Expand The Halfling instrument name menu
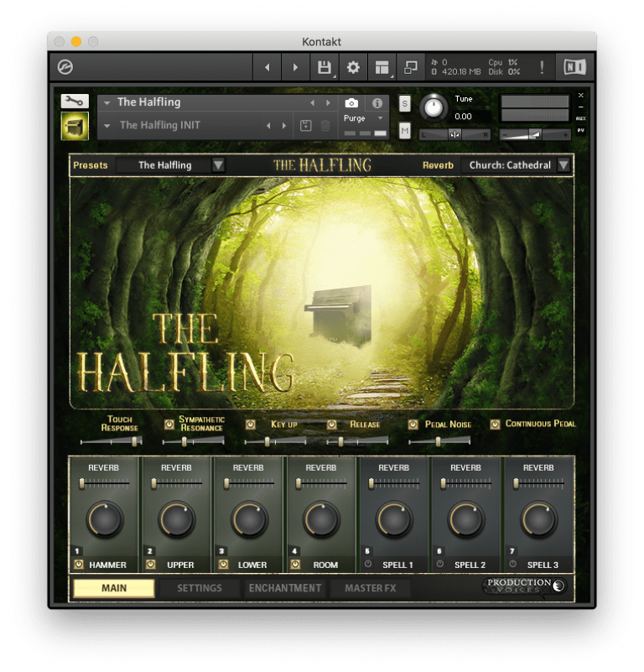 tap(107, 103)
